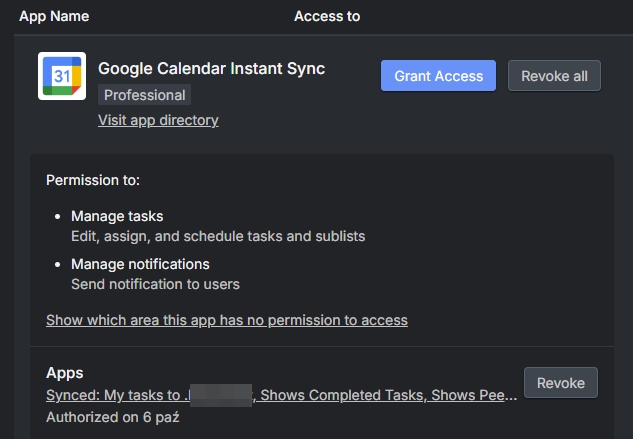This screenshot has height=439, width=633.
Task: Click Send notification to users description
Action: [155, 284]
